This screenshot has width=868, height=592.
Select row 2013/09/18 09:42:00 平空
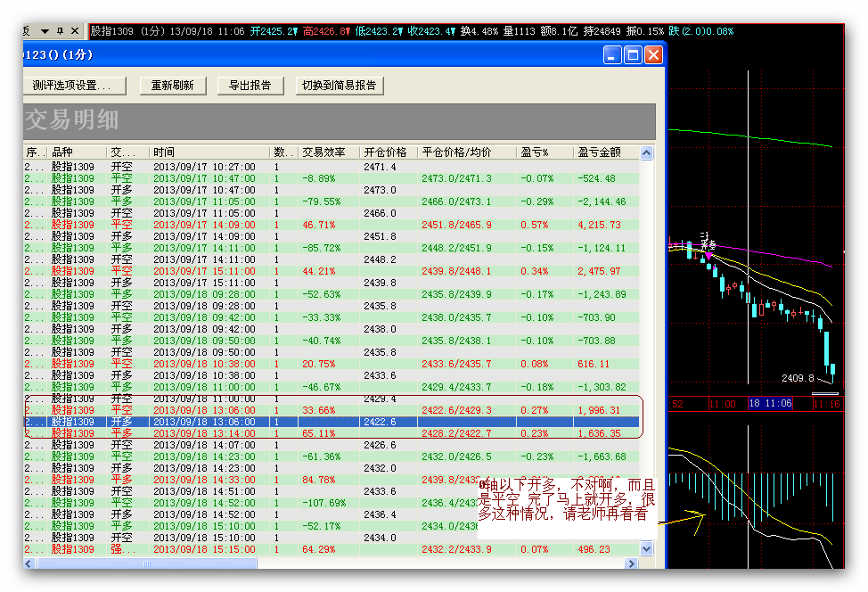(331, 318)
